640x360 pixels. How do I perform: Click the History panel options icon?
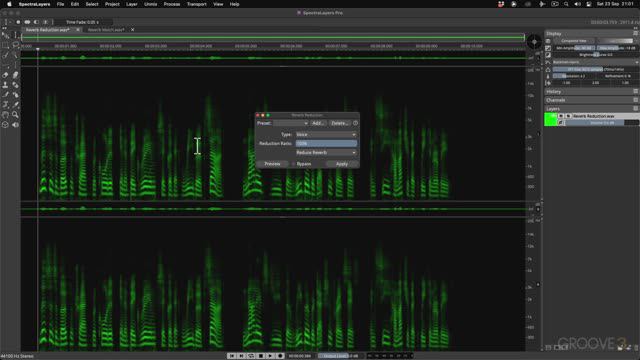(636, 91)
